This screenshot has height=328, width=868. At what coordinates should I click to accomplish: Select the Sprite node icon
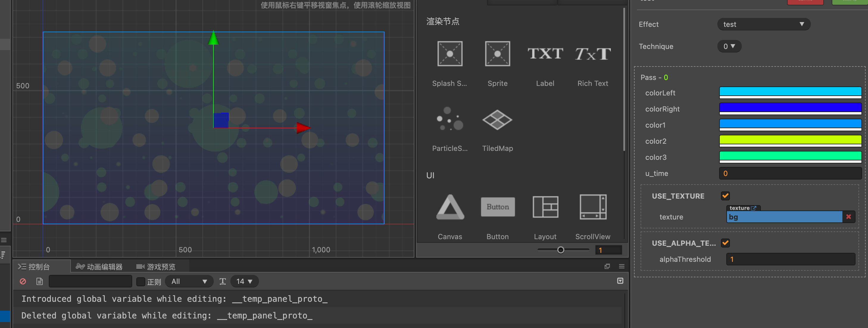[x=497, y=54]
